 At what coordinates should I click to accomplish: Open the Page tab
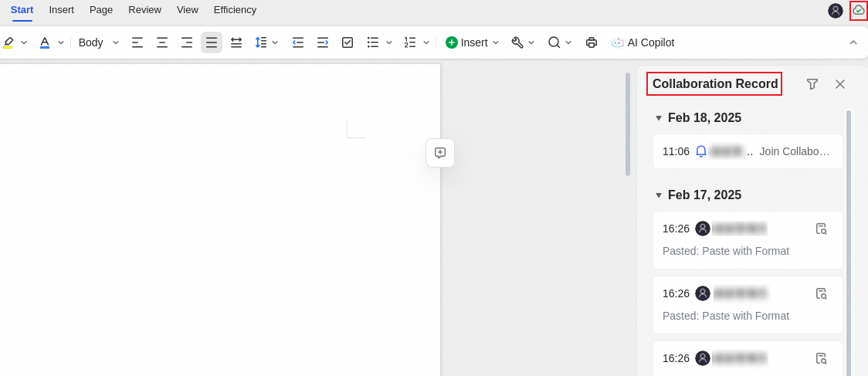point(101,10)
